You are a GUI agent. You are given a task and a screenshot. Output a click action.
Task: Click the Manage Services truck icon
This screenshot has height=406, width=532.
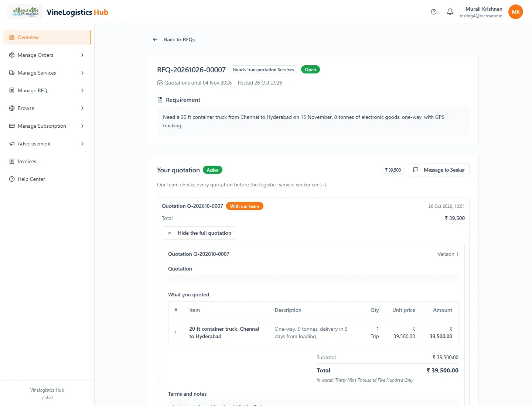tap(12, 73)
